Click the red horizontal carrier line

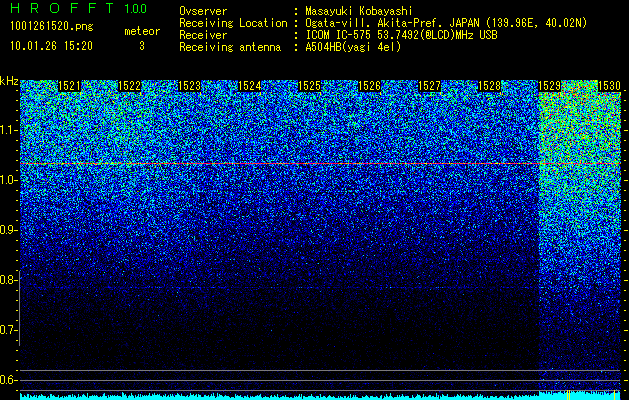click(320, 164)
